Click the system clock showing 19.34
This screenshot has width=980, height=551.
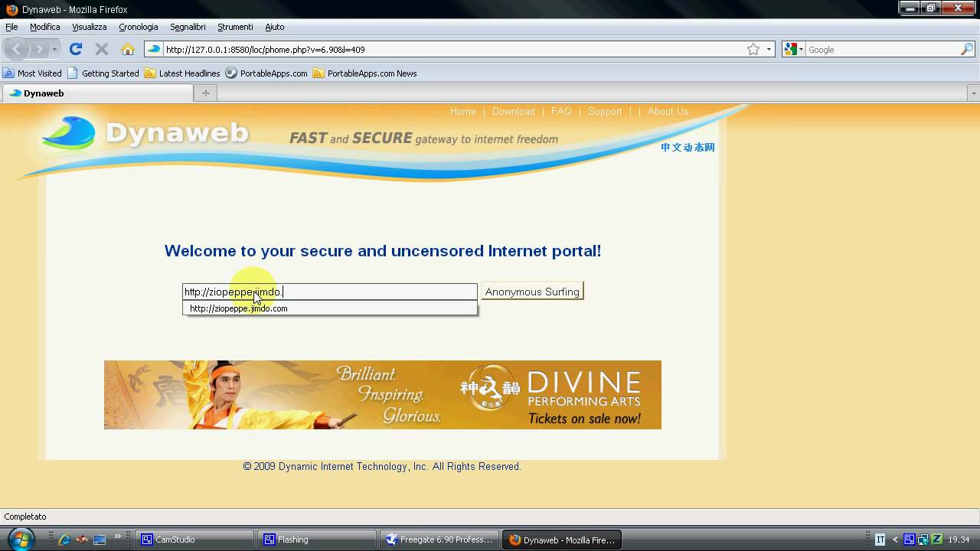pos(959,540)
